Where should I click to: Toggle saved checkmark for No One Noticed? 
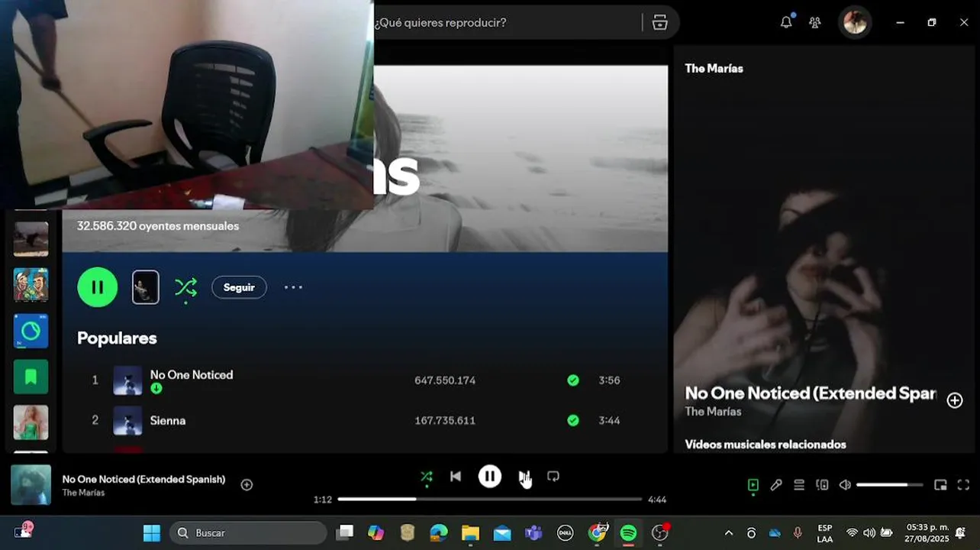pyautogui.click(x=573, y=380)
